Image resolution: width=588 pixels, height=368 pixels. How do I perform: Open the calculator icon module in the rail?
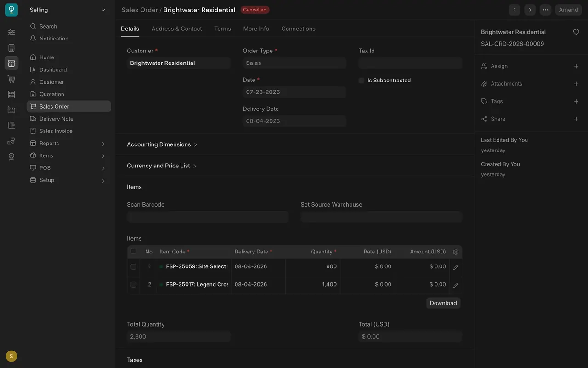[11, 48]
